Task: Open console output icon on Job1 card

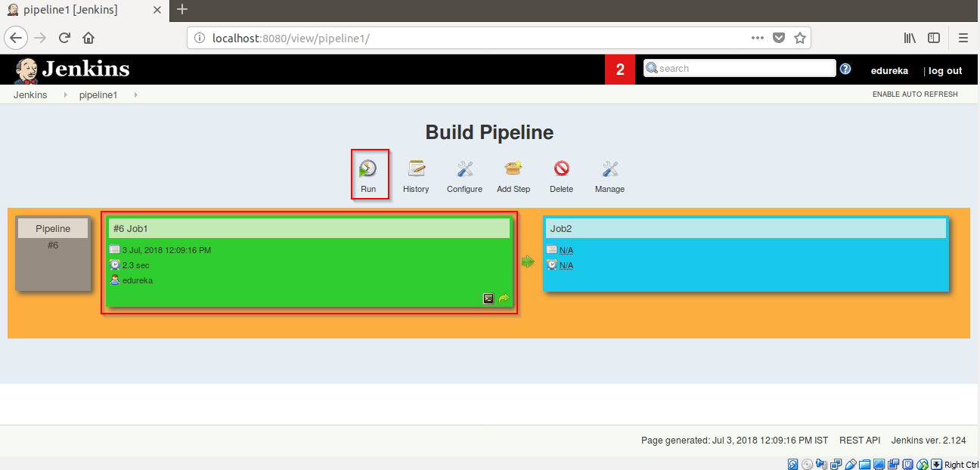Action: click(x=488, y=298)
